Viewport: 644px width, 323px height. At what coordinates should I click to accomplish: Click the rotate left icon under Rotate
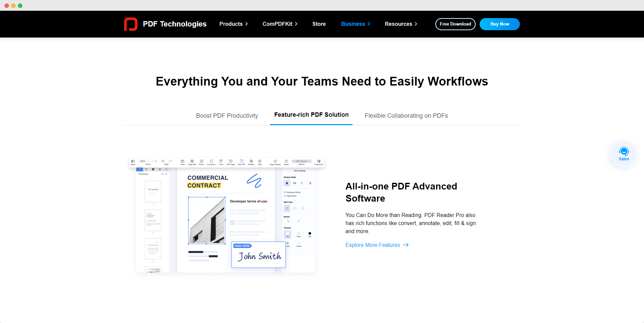click(288, 221)
